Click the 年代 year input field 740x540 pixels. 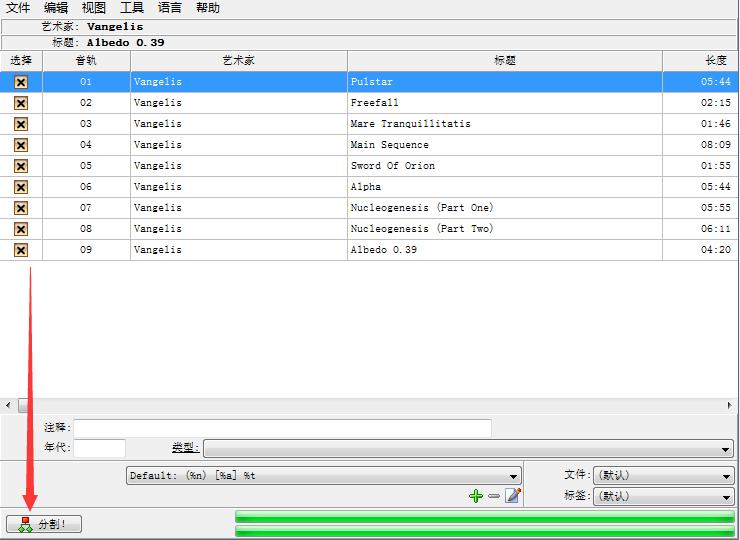point(99,448)
